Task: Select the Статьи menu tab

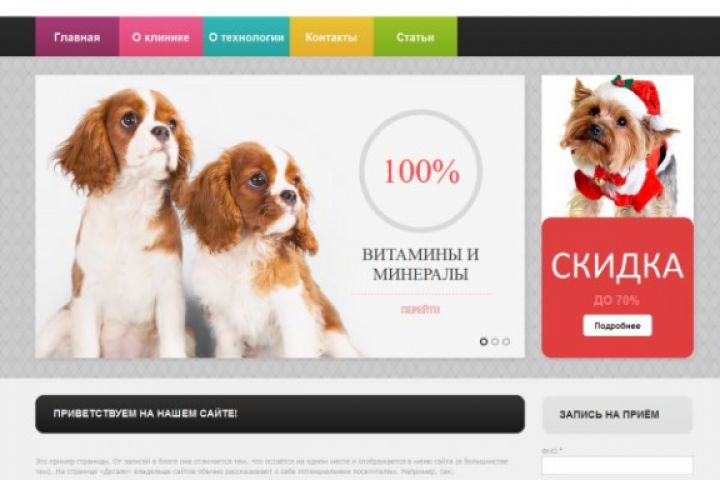Action: (415, 37)
